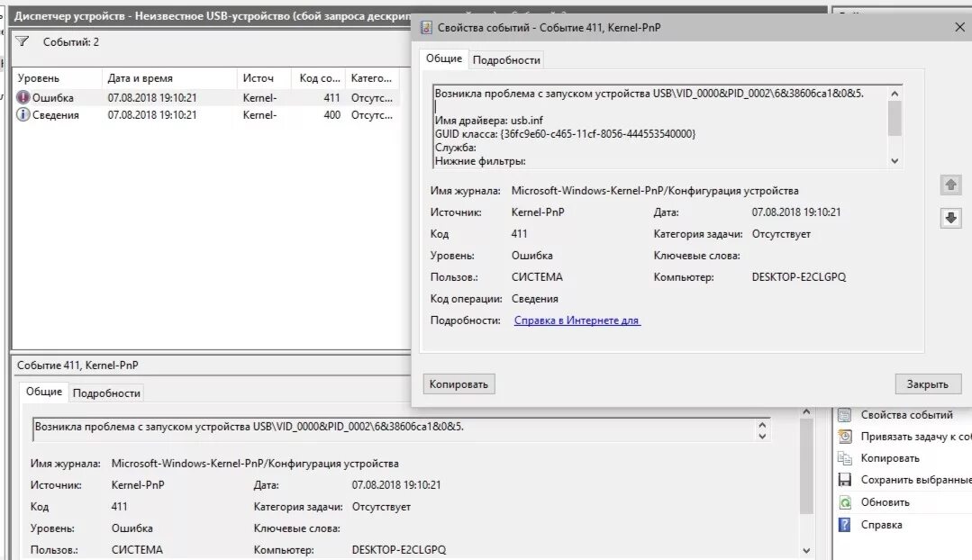Click DESKTOP-E2CLGPQ in lower event pane
This screenshot has height=560, width=972.
point(398,549)
